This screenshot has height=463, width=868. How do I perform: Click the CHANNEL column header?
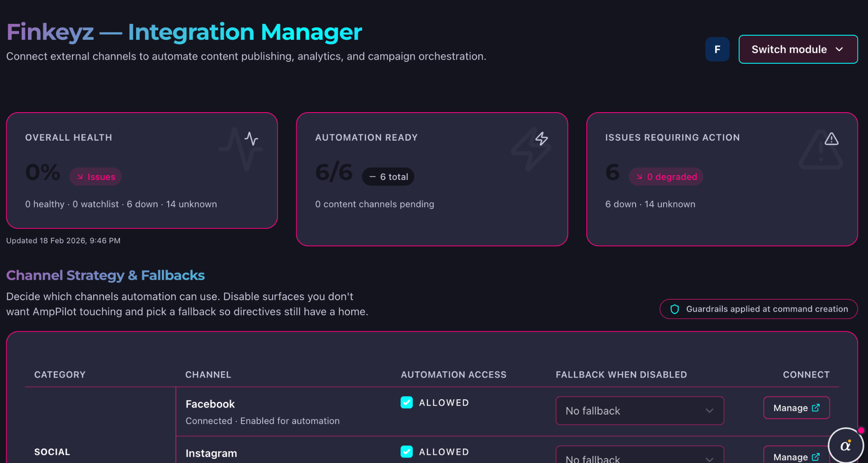coord(208,374)
